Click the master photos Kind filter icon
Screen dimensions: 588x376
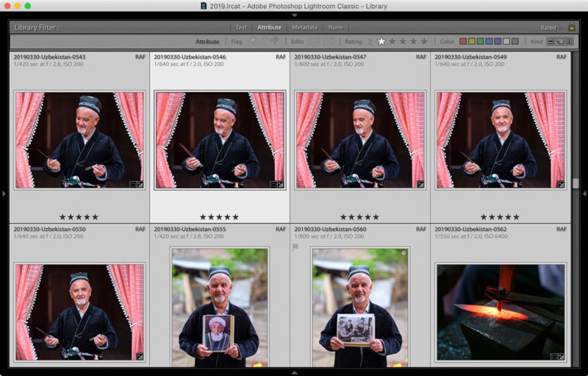coord(551,42)
